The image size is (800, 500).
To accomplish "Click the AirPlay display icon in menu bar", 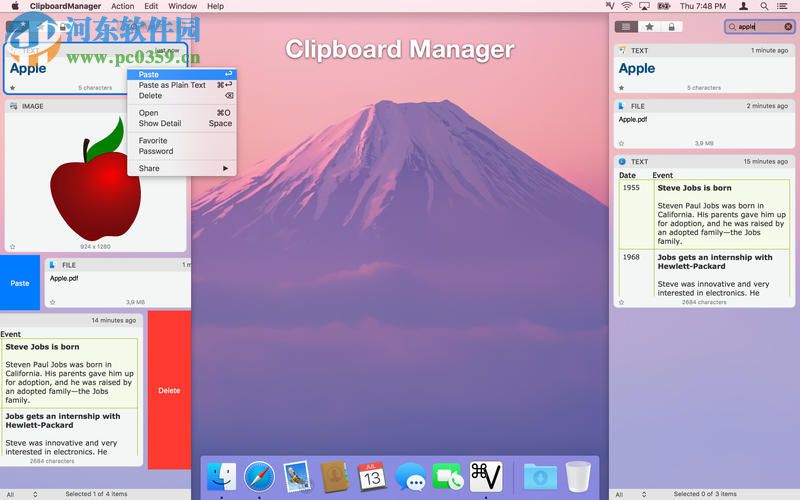I will coord(644,6).
